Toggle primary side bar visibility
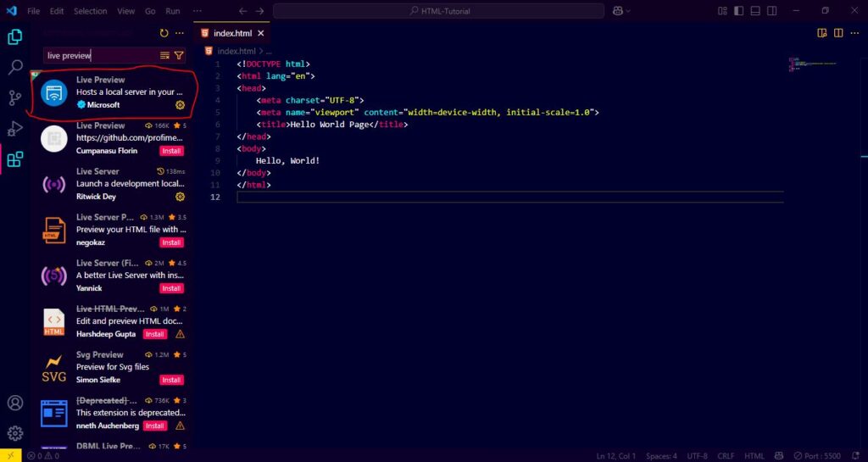 click(738, 11)
